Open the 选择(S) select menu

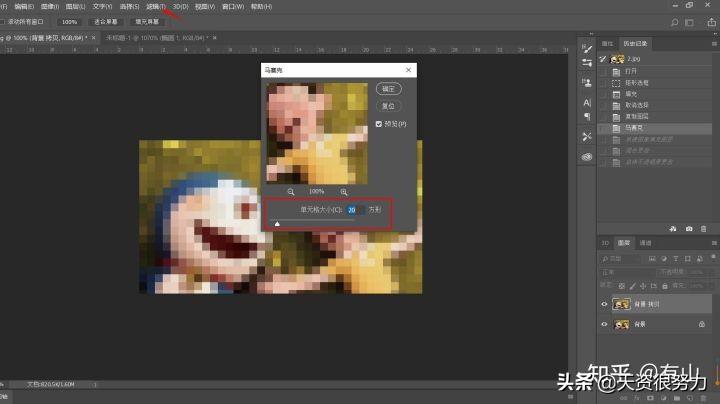(129, 6)
